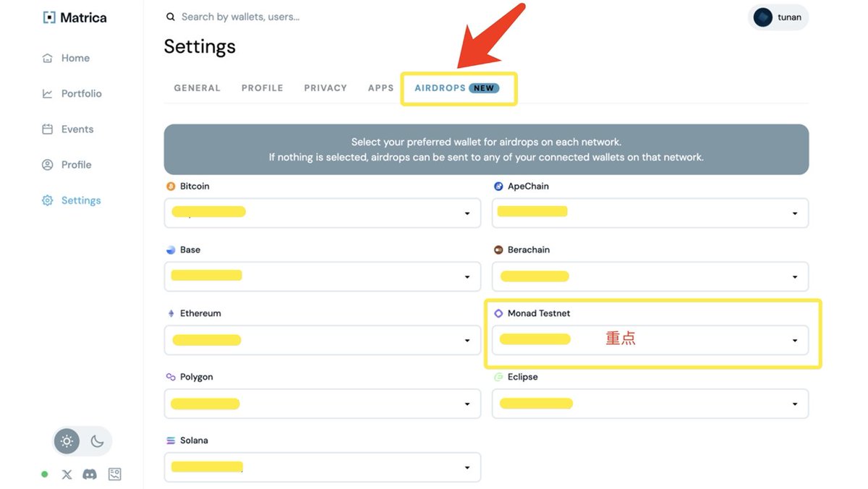The width and height of the screenshot is (868, 489).
Task: Switch to dark mode moon toggle
Action: (97, 441)
